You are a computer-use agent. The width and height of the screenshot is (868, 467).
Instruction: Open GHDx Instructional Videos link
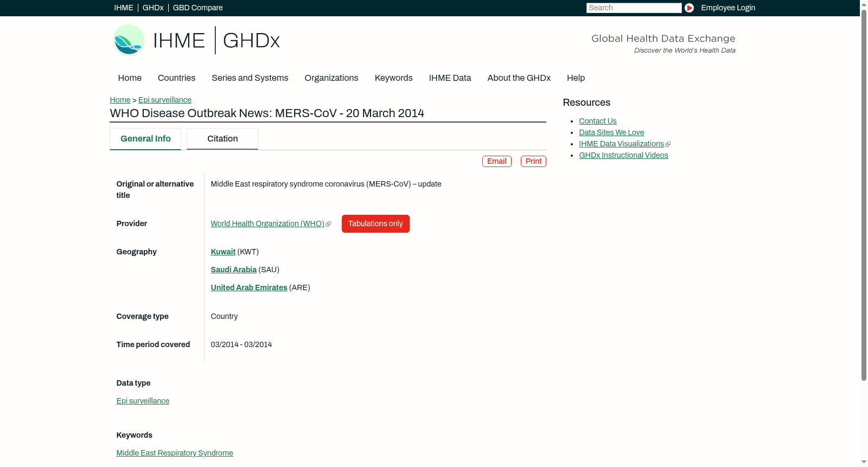623,155
